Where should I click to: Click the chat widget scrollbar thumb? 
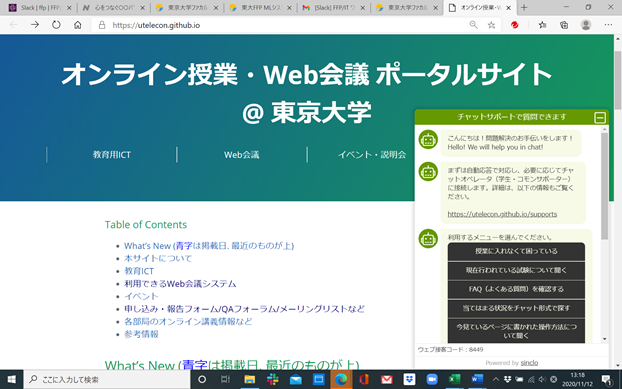605,186
